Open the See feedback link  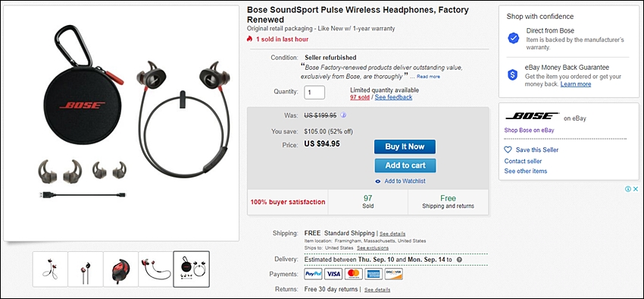(393, 97)
